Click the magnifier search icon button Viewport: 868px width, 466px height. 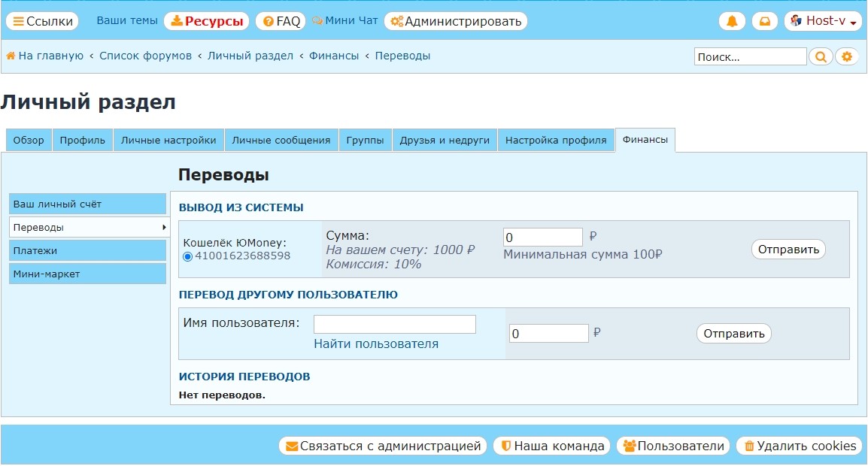coord(820,56)
